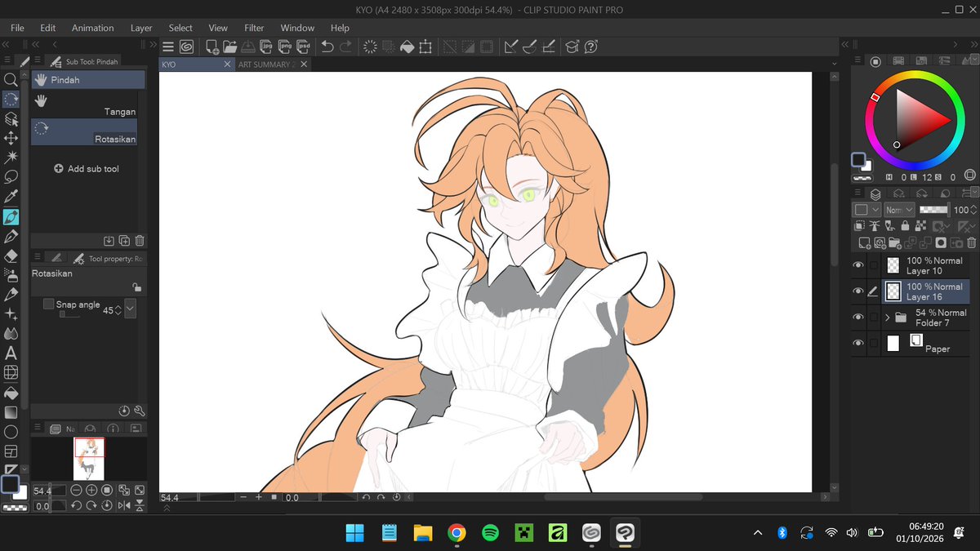Click the trash icon in Sub Tool panel

pos(140,240)
